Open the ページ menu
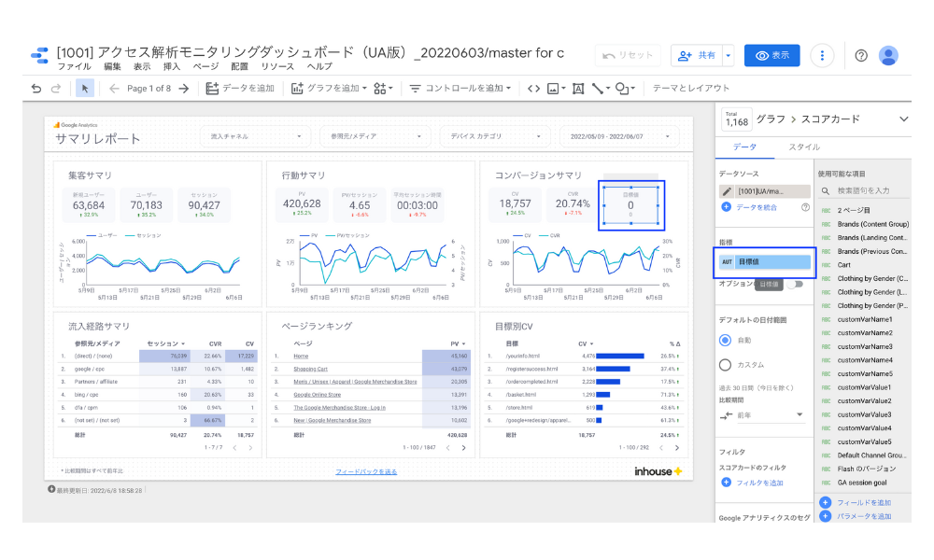Screen dimensions: 934x560 205,66
